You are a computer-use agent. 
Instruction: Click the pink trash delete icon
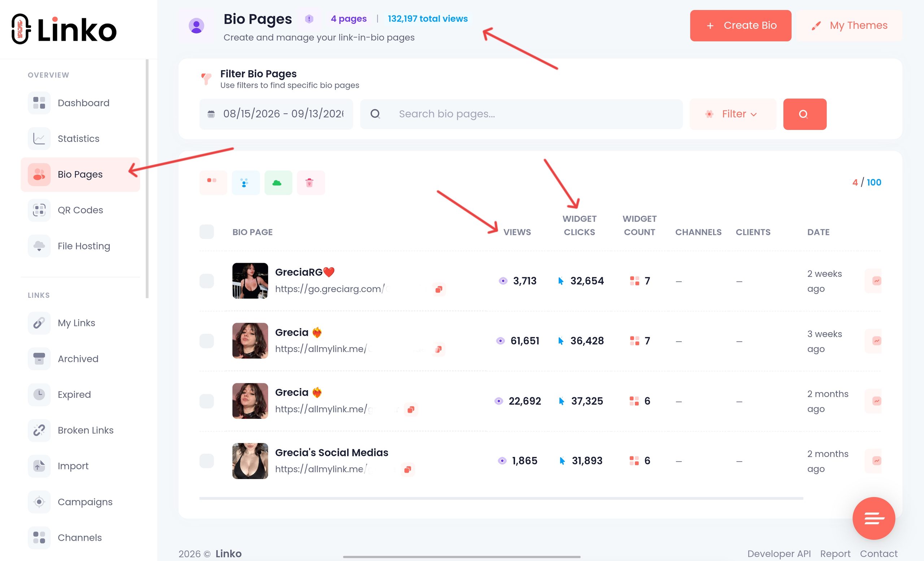[x=311, y=183]
